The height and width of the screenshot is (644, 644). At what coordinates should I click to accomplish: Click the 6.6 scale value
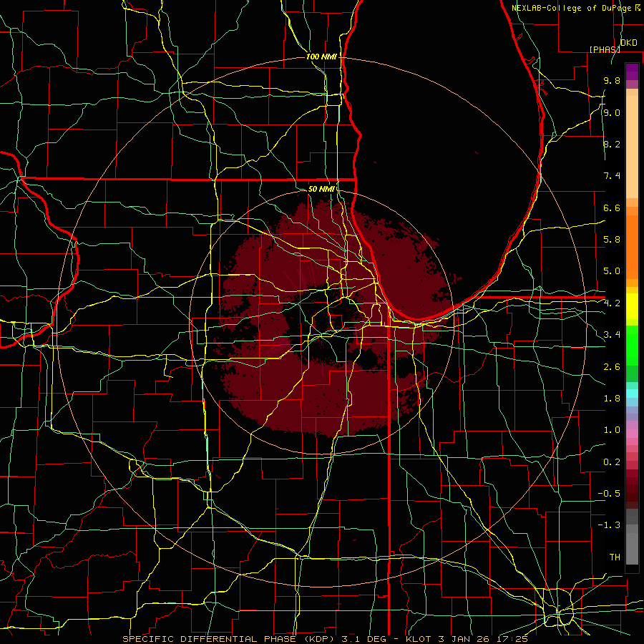[612, 208]
